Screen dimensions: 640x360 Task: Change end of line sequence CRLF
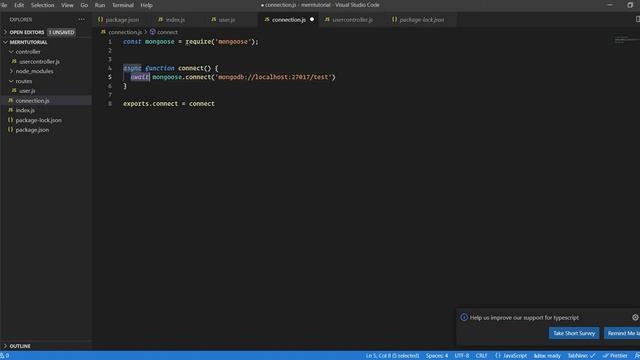pos(481,356)
